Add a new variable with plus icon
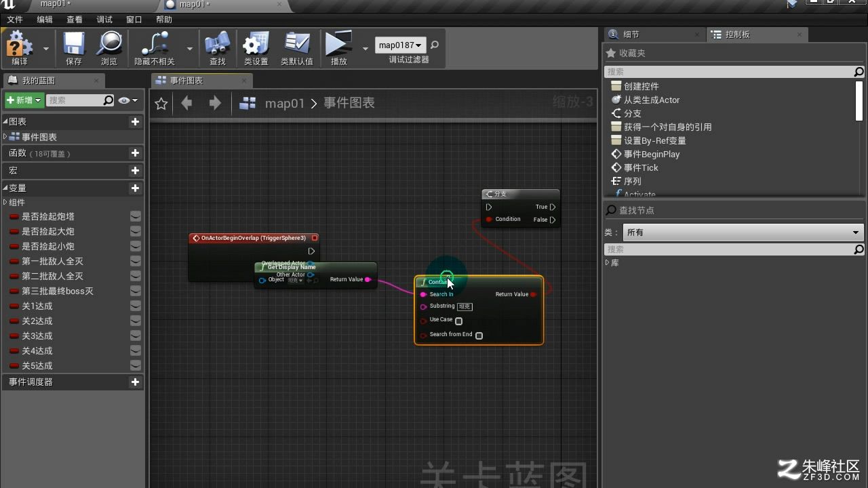Viewport: 868px width, 488px height. click(135, 188)
